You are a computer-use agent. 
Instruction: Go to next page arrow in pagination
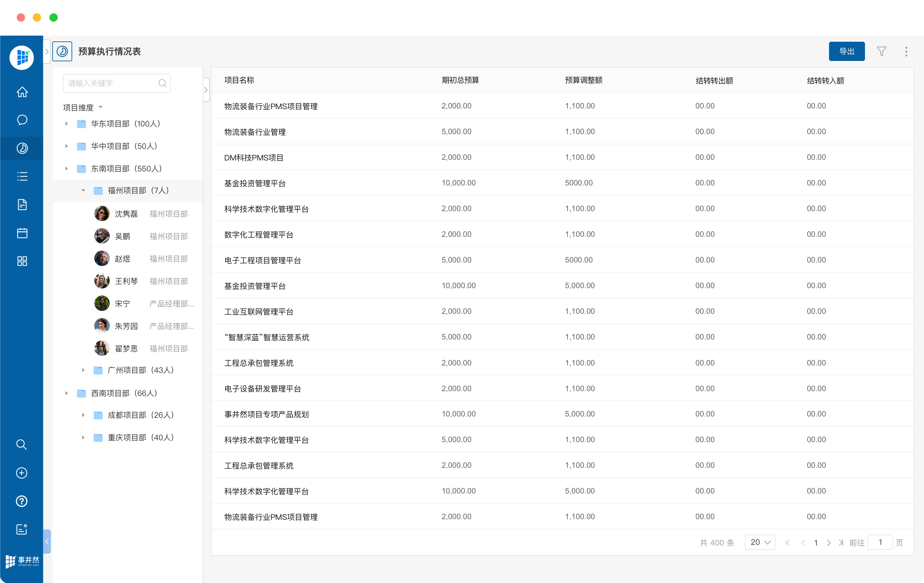[x=828, y=543]
